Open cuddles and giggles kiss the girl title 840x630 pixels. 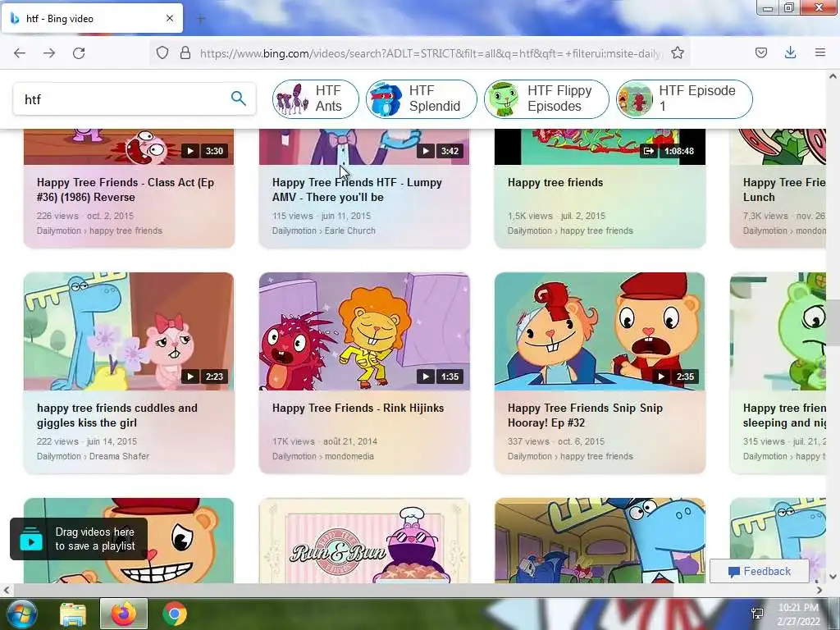pos(116,415)
